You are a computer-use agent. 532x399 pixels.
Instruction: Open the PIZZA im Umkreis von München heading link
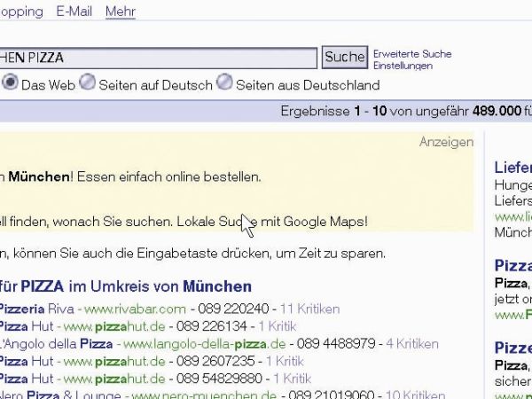pos(126,286)
